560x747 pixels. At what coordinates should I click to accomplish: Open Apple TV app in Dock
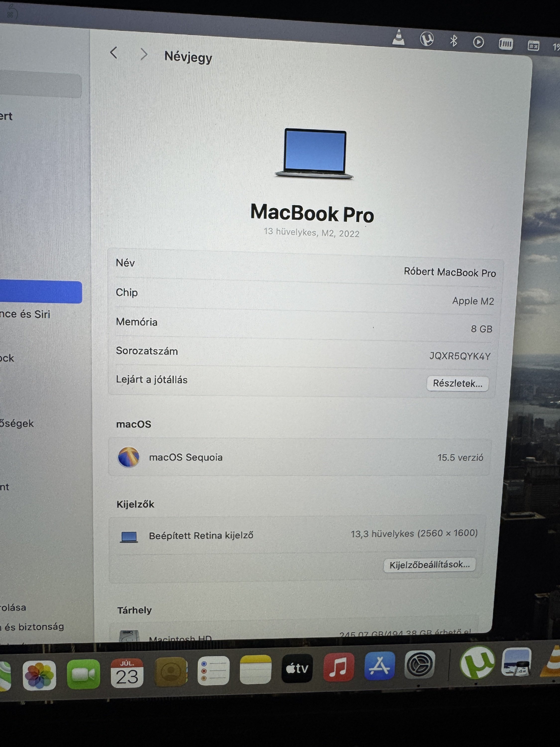tap(297, 668)
